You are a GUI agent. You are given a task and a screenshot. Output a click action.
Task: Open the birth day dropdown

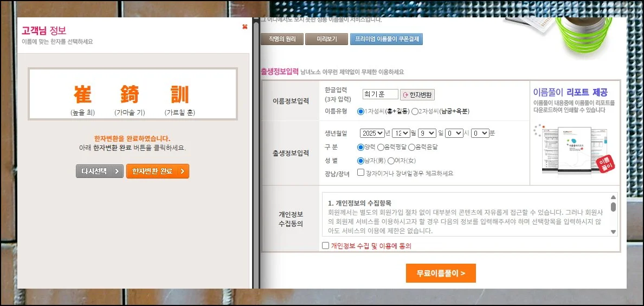429,133
